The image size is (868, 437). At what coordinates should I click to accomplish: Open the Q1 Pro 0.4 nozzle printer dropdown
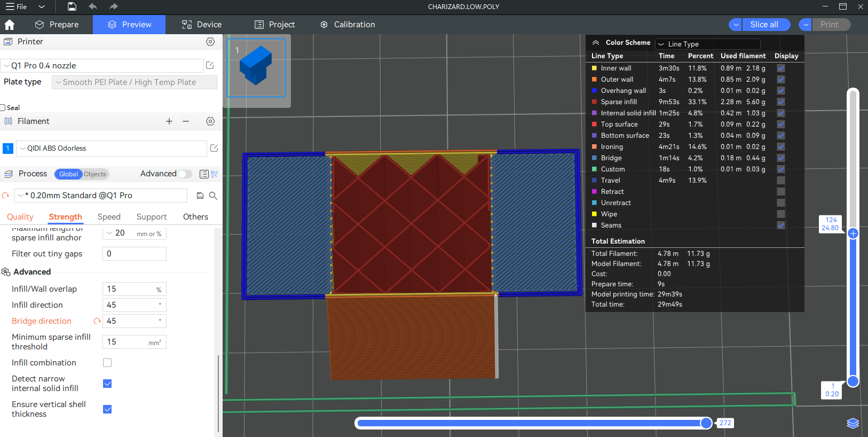point(102,66)
